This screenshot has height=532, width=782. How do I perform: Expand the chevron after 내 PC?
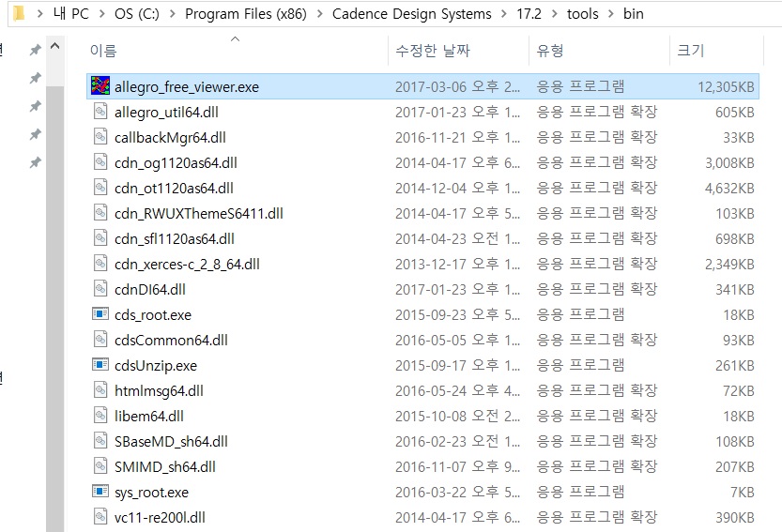coord(101,14)
